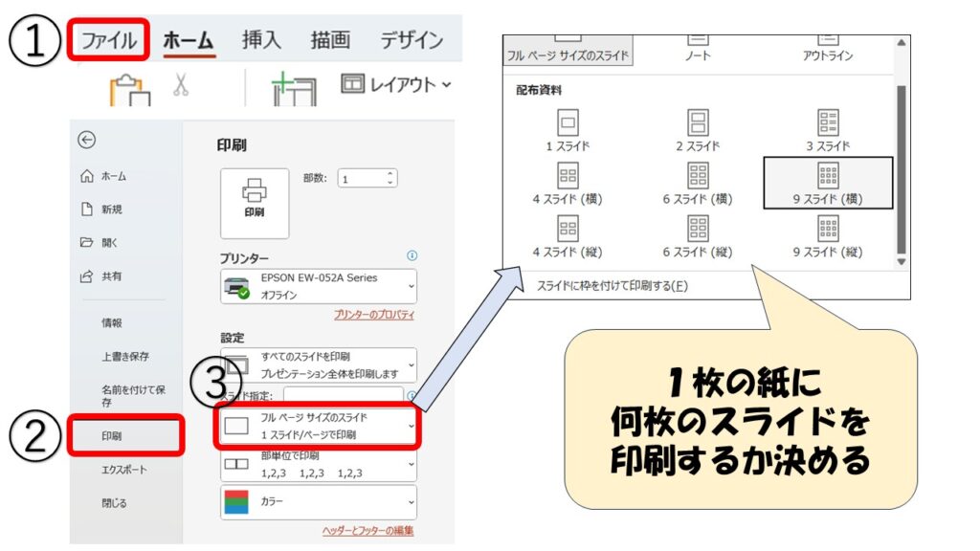Open the 部単位で印刷 collation dropdown

point(318,464)
